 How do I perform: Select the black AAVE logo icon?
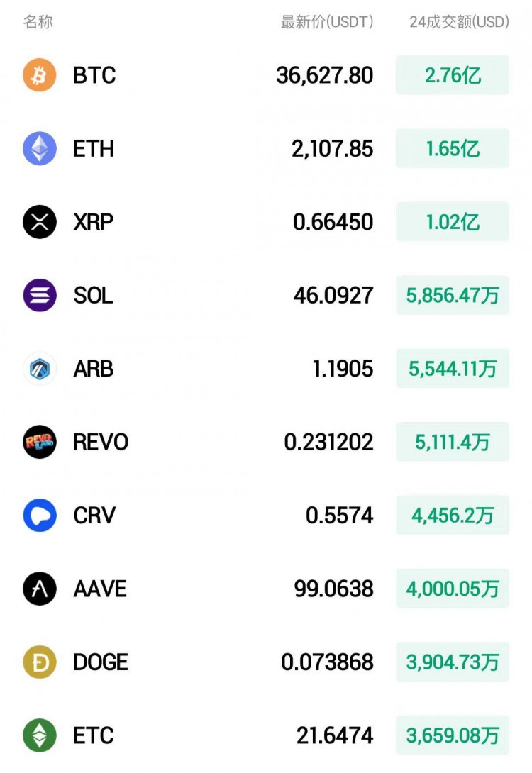click(x=40, y=589)
